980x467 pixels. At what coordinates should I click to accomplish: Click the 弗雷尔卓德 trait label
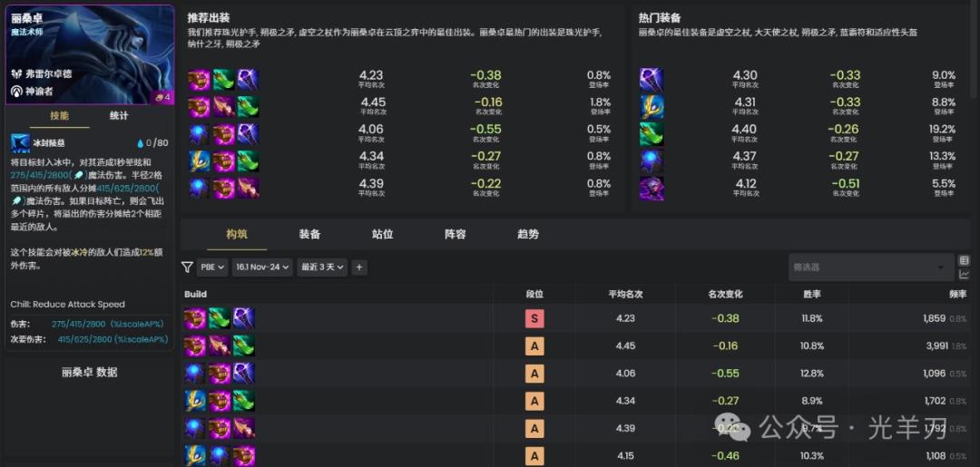click(x=49, y=73)
